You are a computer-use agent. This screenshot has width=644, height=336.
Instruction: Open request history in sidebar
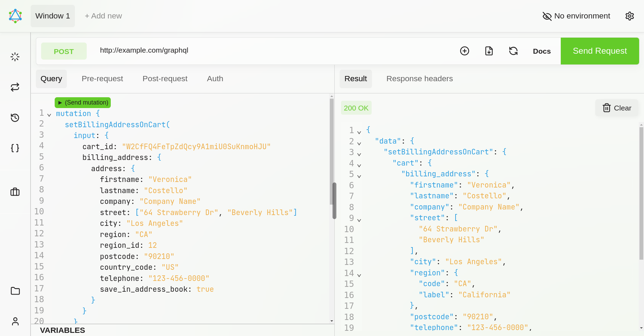click(x=15, y=118)
